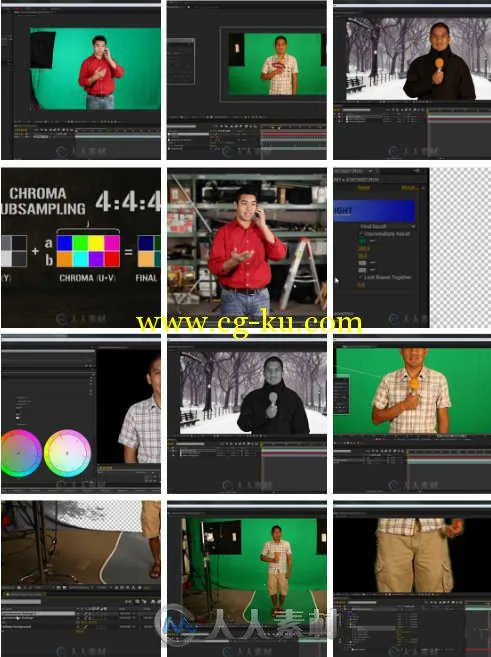The image size is (491, 657).
Task: Open the red-shirt phone-call green screen thumbnail
Action: (x=81, y=80)
